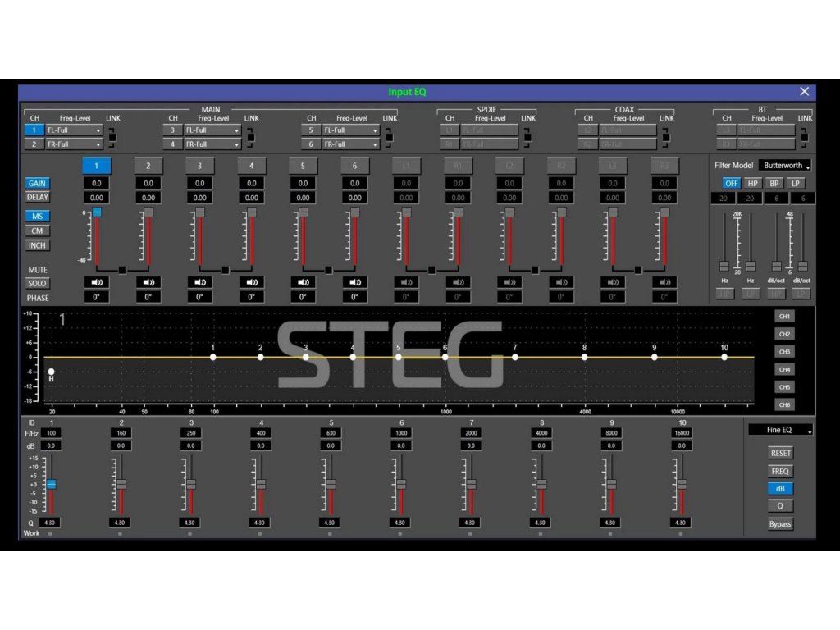Select EQ band 10 node on graph
This screenshot has width=840, height=630.
[x=724, y=357]
